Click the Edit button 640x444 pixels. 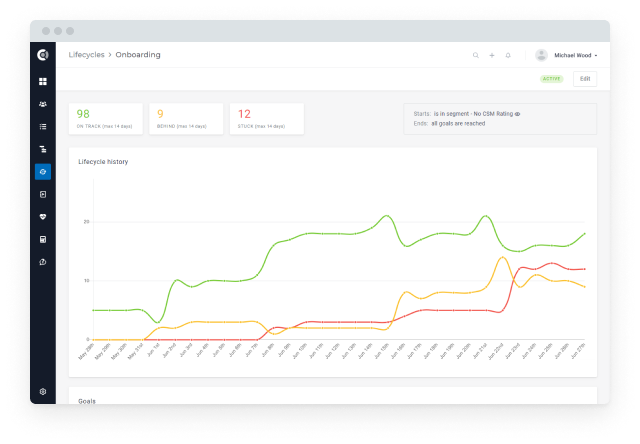click(585, 79)
